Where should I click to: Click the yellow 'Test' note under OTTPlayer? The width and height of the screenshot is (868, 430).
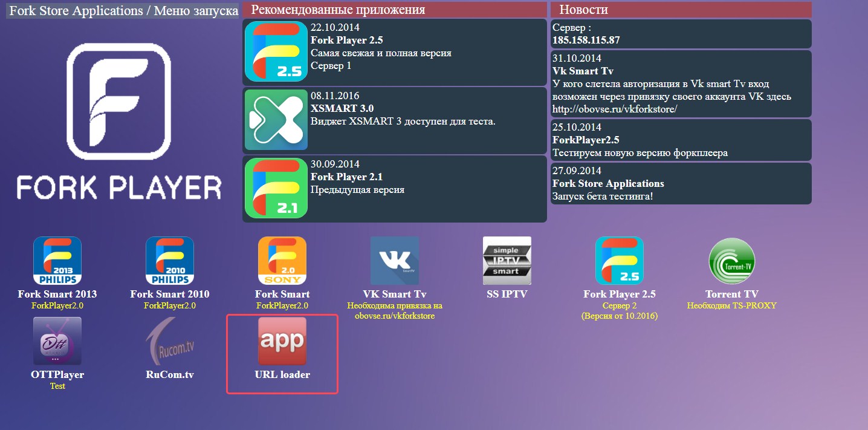point(57,386)
